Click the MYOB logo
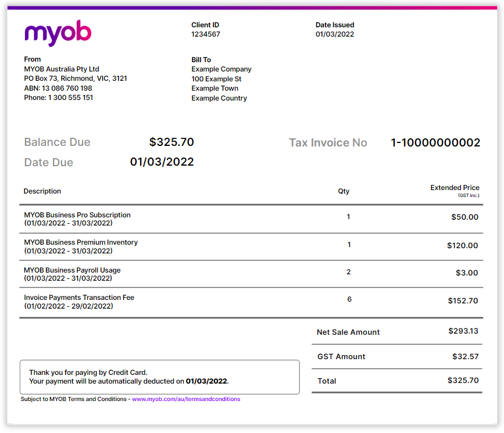This screenshot has height=433, width=504. coord(58,33)
